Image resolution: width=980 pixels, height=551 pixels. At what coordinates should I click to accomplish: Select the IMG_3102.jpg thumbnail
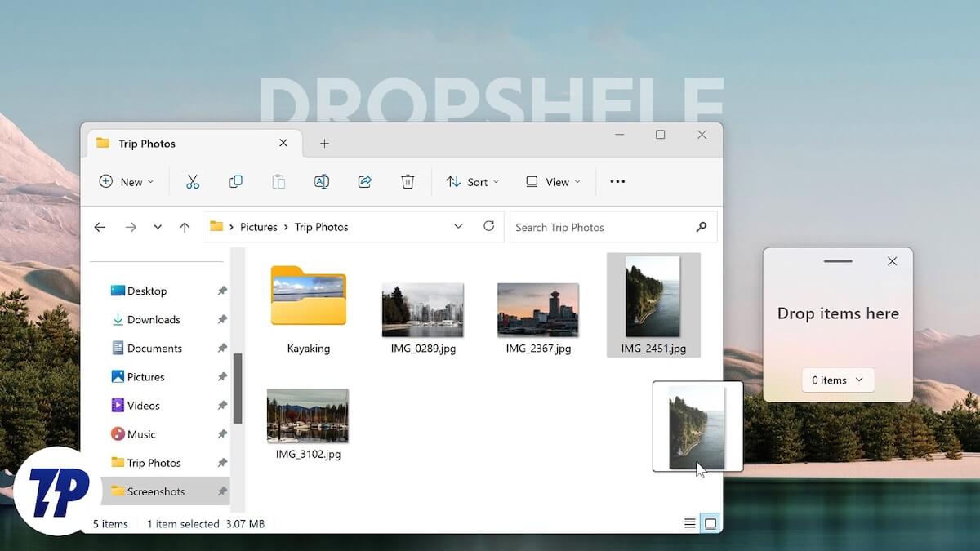click(308, 416)
